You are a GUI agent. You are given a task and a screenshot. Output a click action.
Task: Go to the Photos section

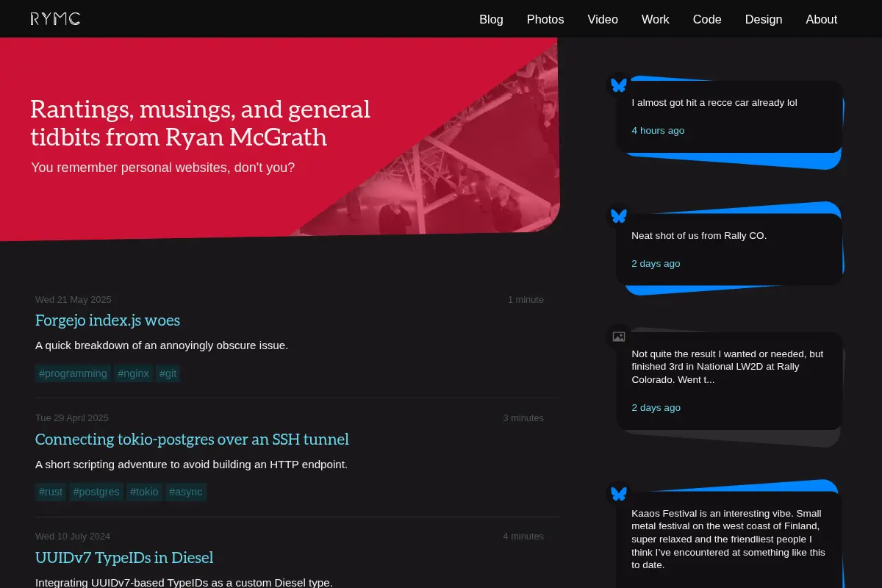pos(545,19)
